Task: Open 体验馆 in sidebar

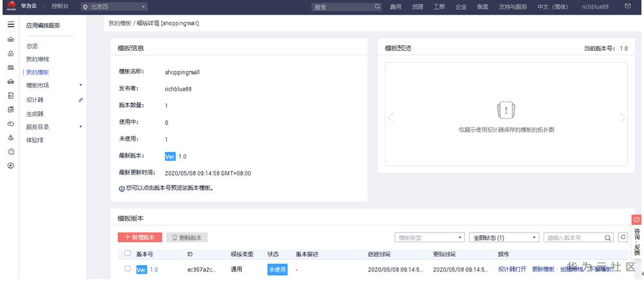Action: 35,140
